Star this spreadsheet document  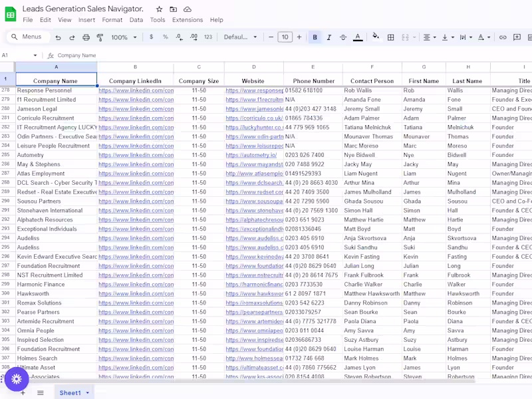pos(159,9)
